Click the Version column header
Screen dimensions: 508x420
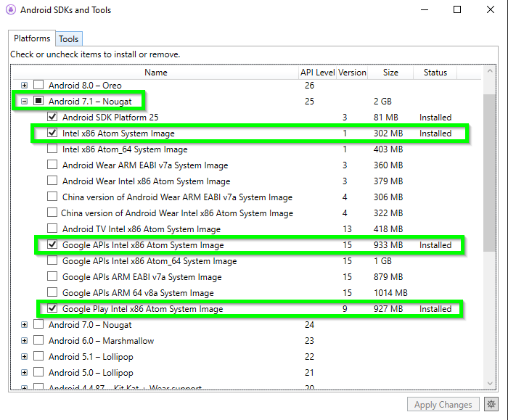[x=352, y=73]
